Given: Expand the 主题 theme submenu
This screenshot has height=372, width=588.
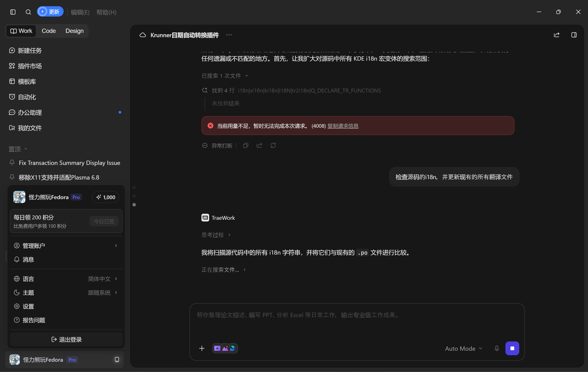Looking at the screenshot, I should click(66, 292).
